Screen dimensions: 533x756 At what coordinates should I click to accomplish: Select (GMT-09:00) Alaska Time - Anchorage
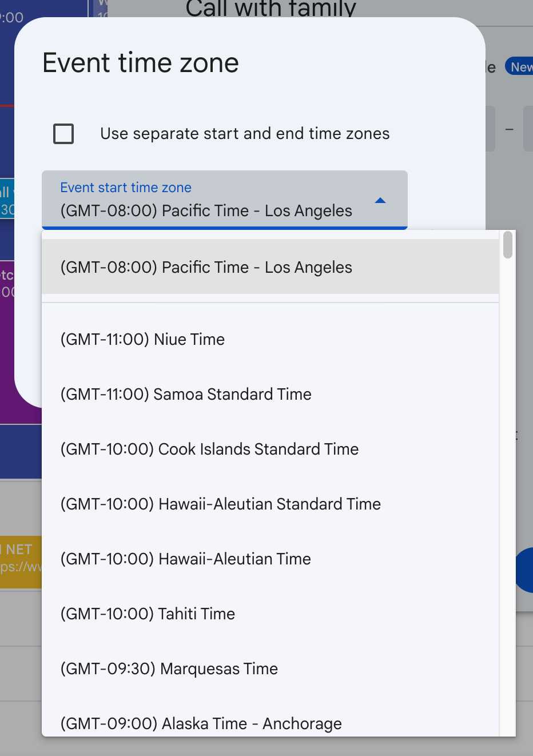point(200,723)
